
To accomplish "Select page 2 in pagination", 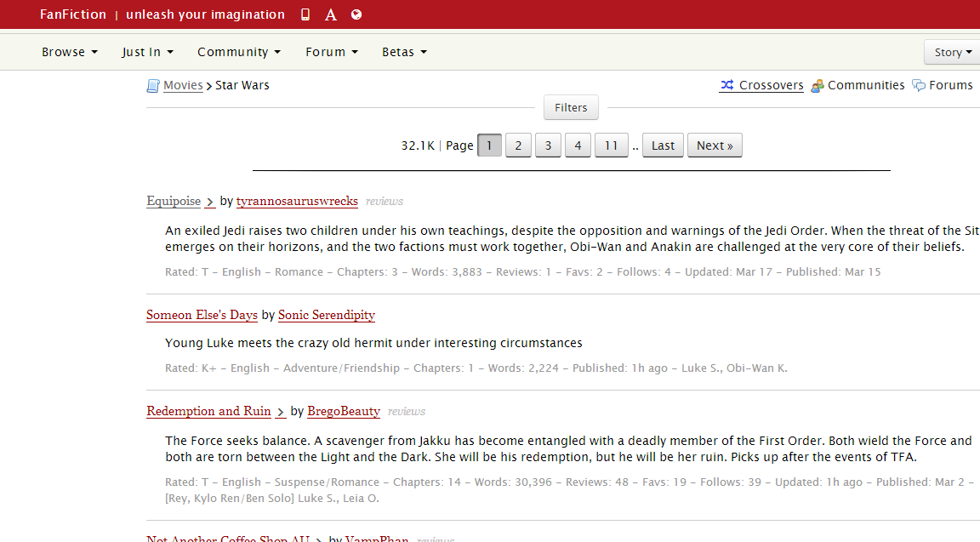I will tap(518, 145).
